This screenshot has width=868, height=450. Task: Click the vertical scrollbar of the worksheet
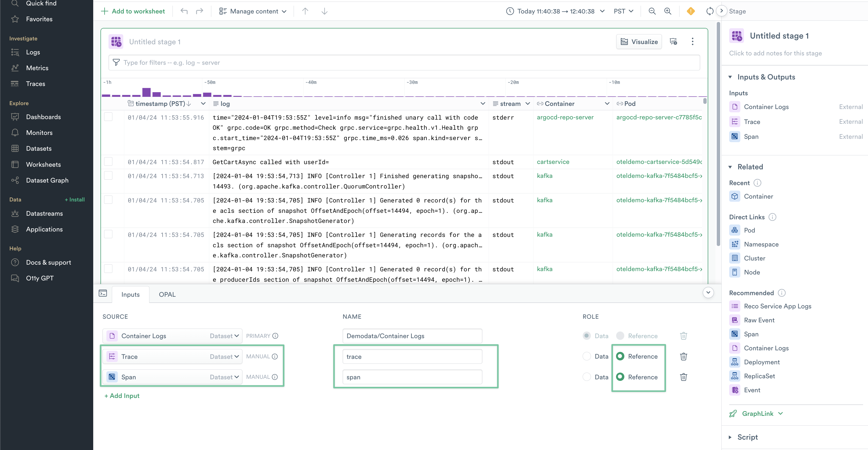click(718, 135)
